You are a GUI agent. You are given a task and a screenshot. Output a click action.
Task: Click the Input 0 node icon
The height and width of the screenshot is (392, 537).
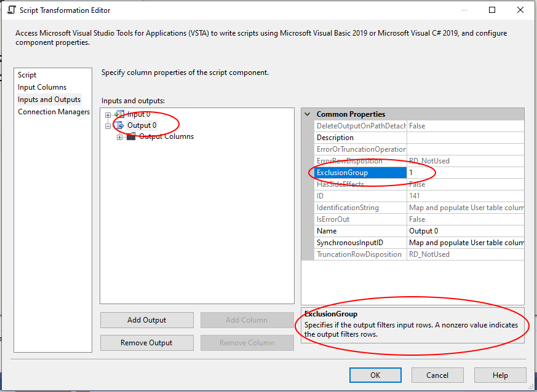pyautogui.click(x=119, y=114)
